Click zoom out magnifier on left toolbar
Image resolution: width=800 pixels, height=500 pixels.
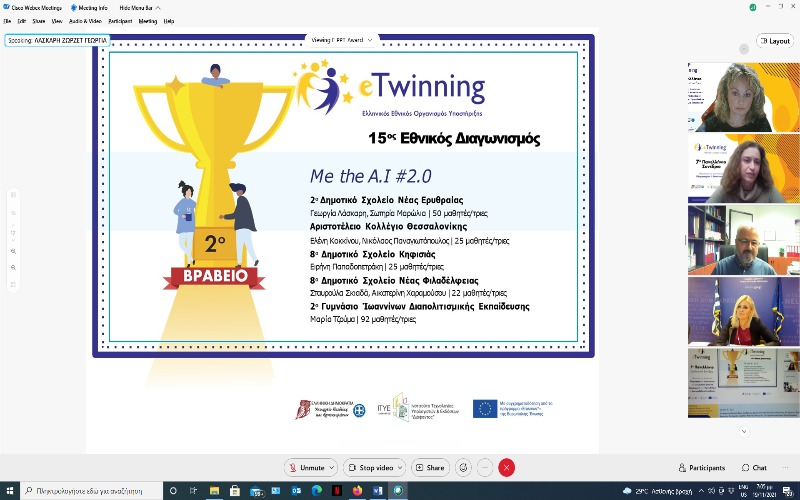coord(13,268)
